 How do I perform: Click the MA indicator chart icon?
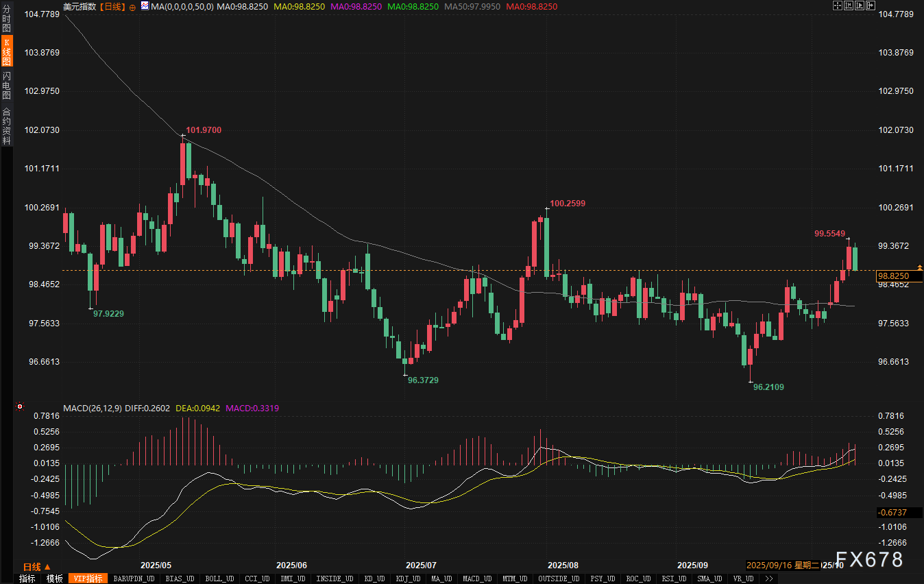click(144, 6)
